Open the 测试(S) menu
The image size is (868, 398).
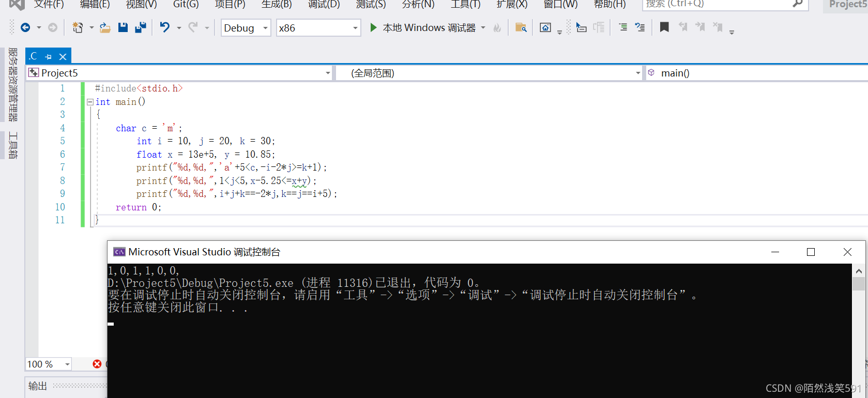point(371,4)
